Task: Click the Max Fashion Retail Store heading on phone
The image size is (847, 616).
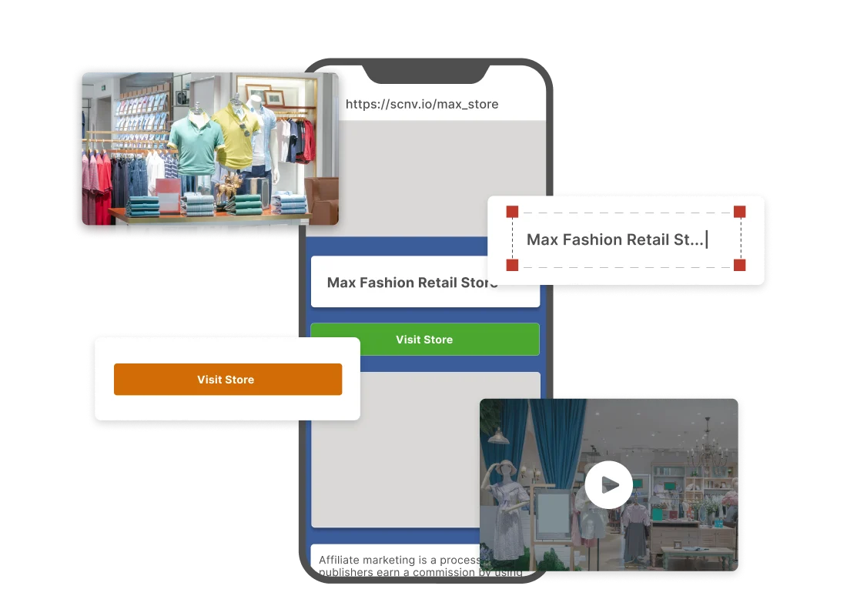Action: (412, 283)
